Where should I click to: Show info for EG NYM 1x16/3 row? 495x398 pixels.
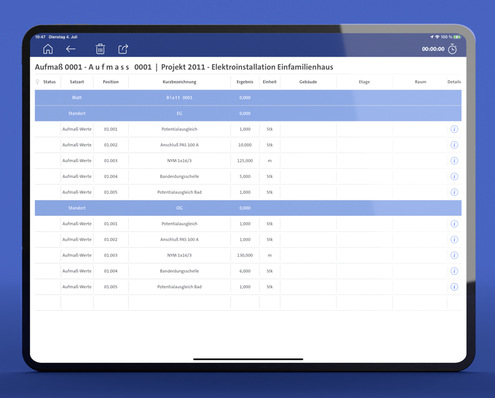click(454, 161)
